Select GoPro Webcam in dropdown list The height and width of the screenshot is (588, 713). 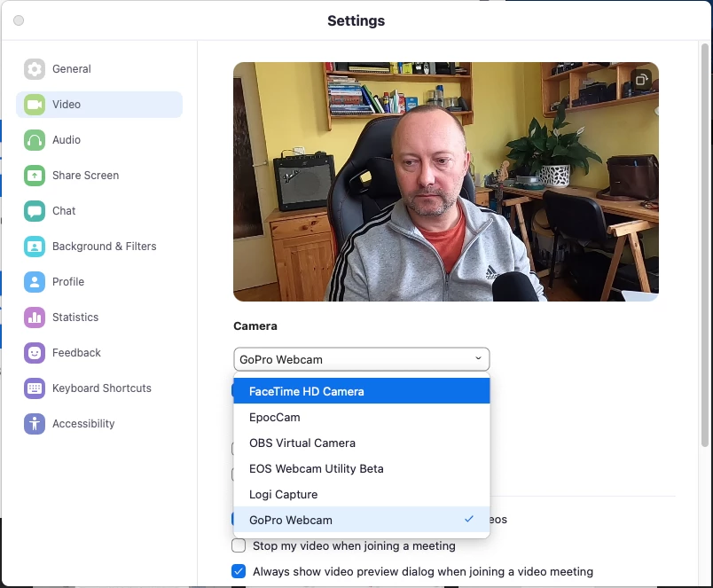coord(362,520)
